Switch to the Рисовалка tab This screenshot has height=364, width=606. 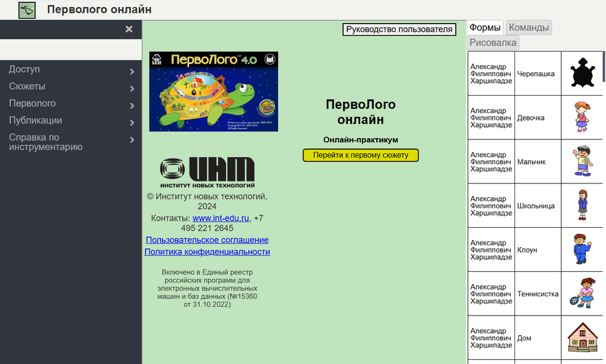coord(493,42)
